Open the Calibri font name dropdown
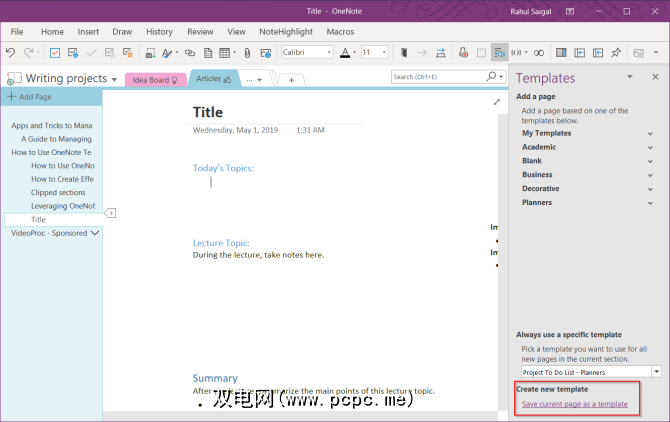 pos(307,52)
